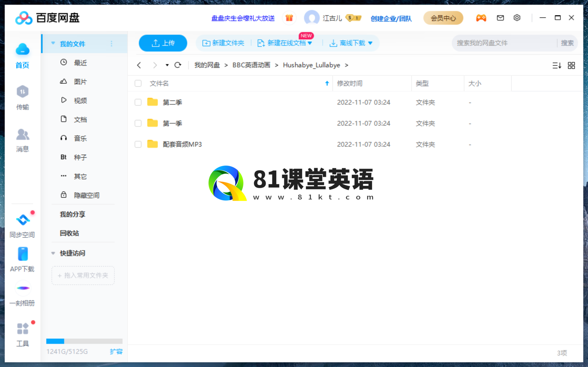Check the box for 配套音频MP3
588x367 pixels.
pyautogui.click(x=138, y=144)
